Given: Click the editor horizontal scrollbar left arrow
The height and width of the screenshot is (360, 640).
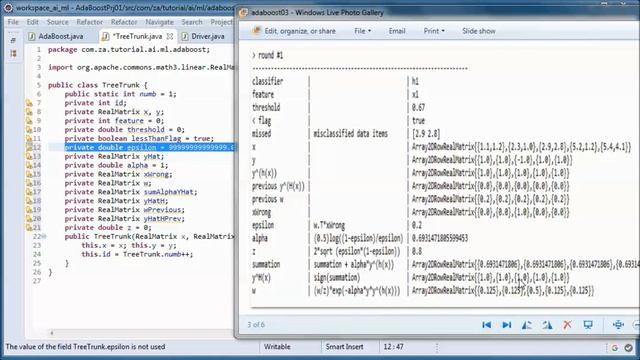Looking at the screenshot, I should point(51,333).
